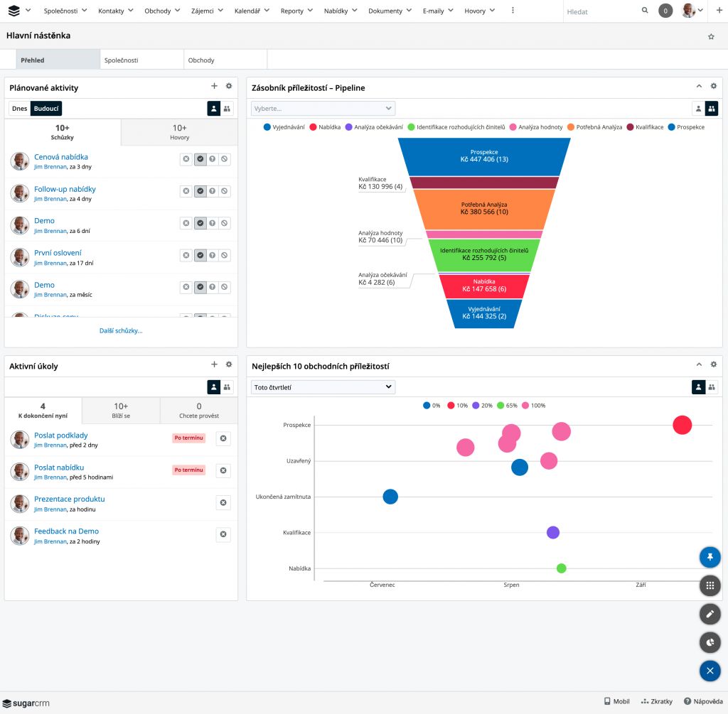Viewport: 728px width, 714px height.
Task: Click the Další schůzky... link
Action: (121, 330)
